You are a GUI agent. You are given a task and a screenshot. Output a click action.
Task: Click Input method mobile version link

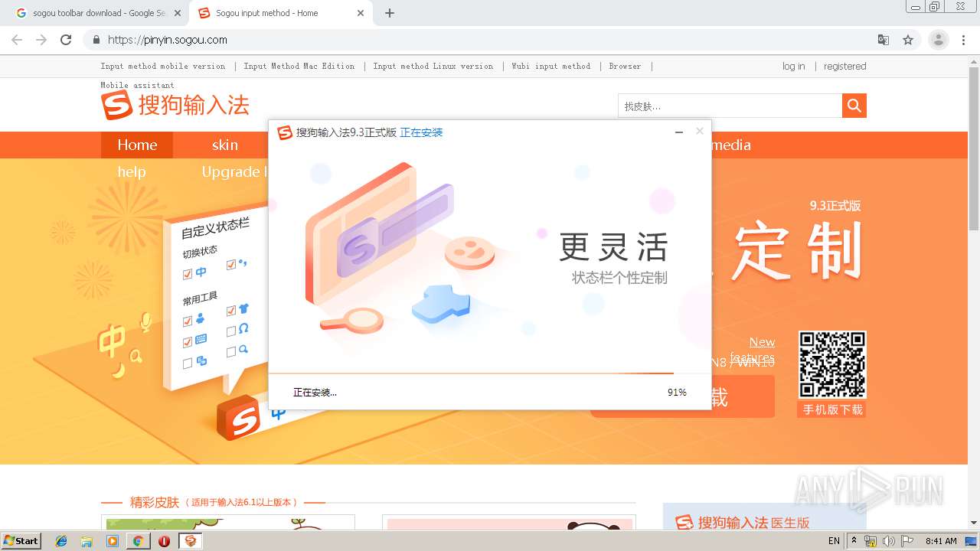tap(163, 67)
